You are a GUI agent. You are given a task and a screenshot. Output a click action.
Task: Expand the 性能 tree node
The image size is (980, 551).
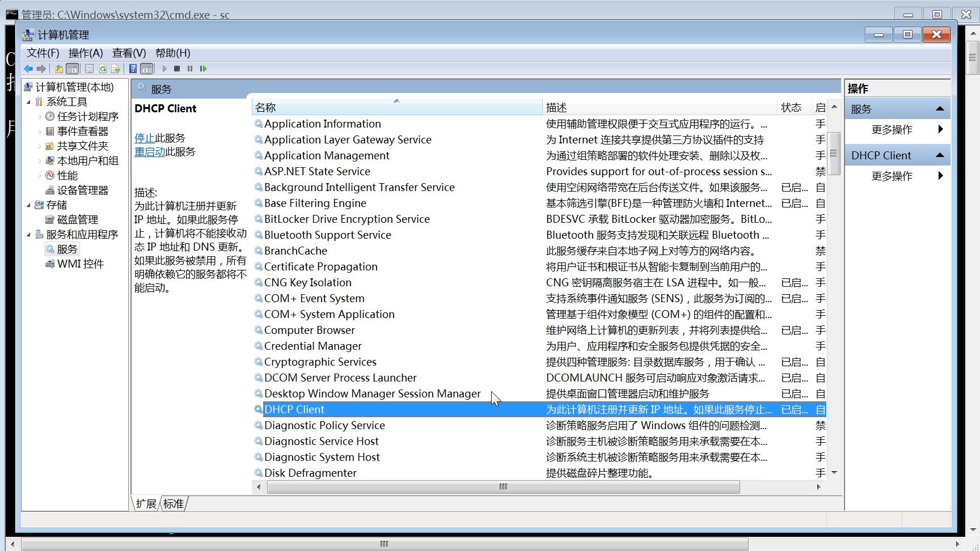pyautogui.click(x=40, y=176)
